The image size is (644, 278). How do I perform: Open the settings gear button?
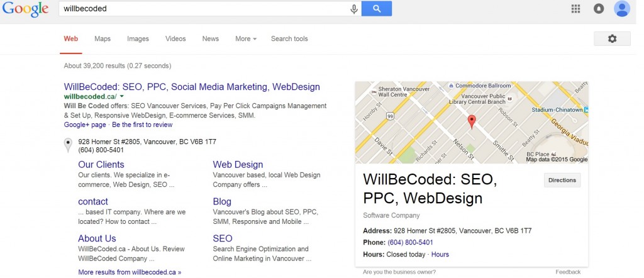pyautogui.click(x=612, y=38)
